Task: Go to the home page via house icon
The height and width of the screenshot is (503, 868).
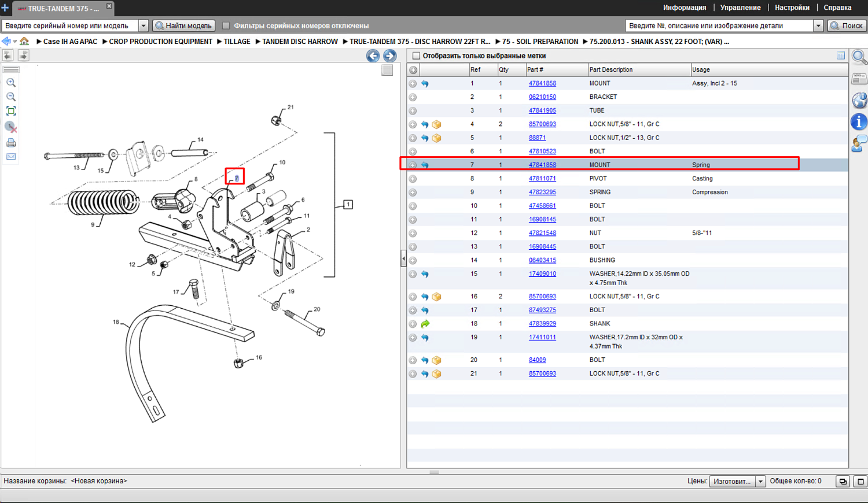Action: coord(24,42)
